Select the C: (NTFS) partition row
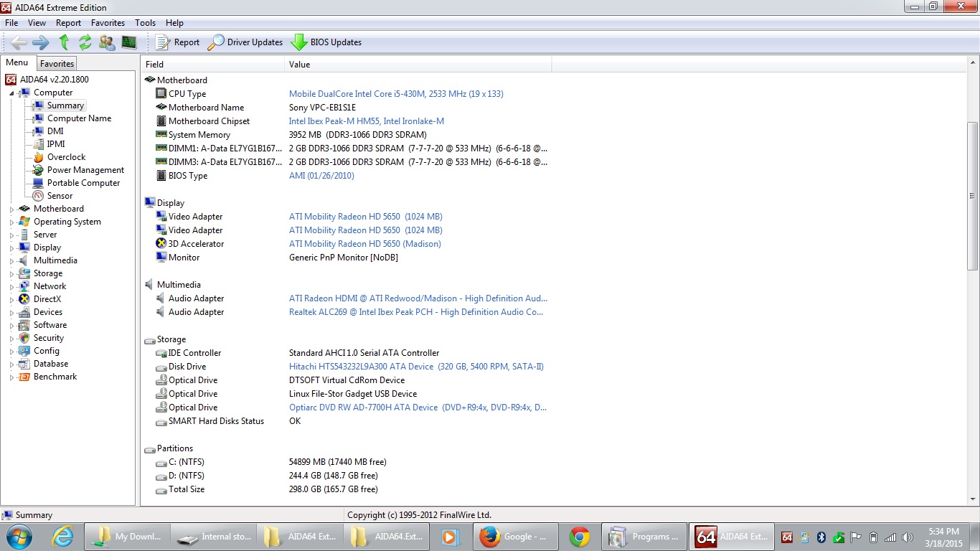The image size is (980, 551). click(x=346, y=462)
